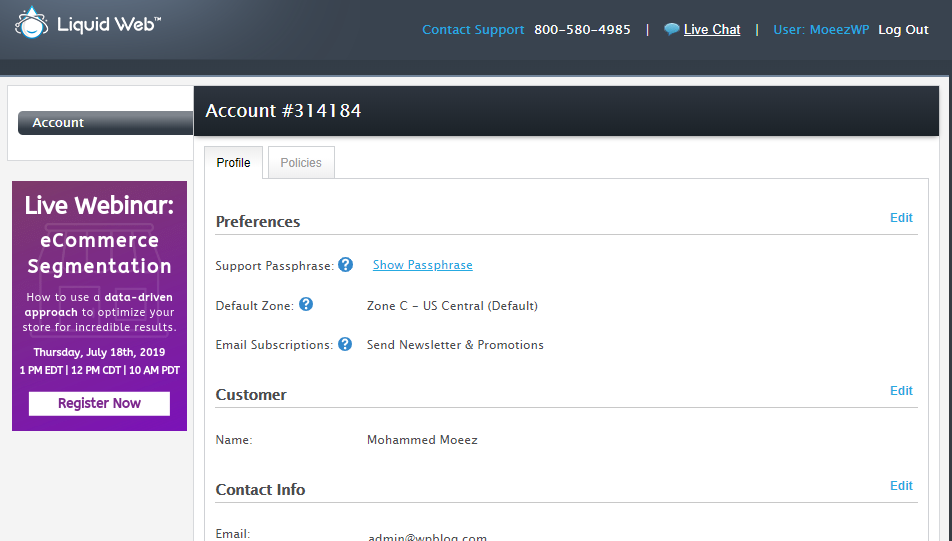Open the User: MoeezWP profile link
Image resolution: width=952 pixels, height=541 pixels.
click(x=821, y=29)
